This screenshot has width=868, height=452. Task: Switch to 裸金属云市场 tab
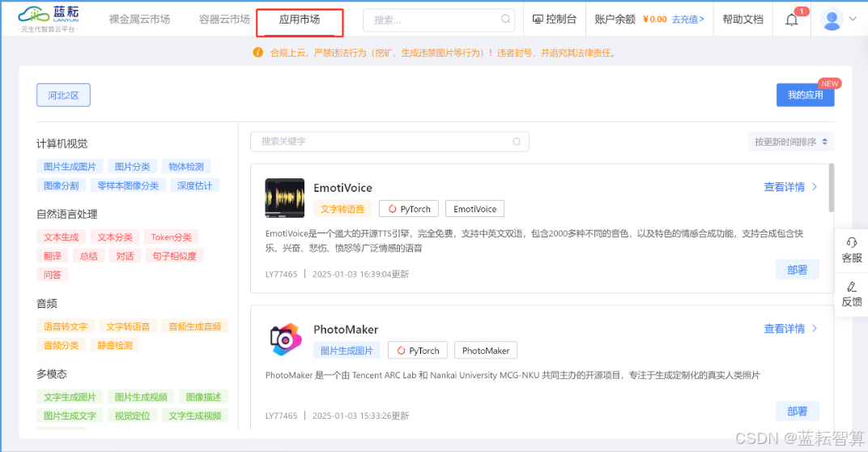139,19
